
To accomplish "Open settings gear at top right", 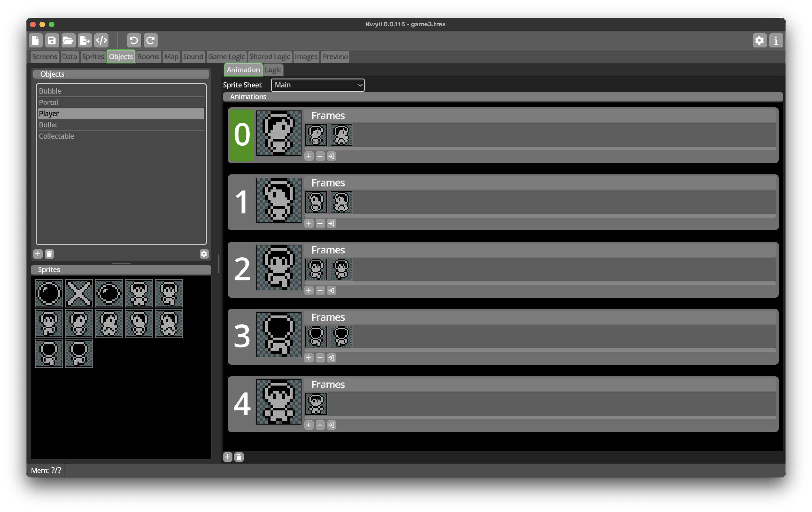I will coord(759,40).
